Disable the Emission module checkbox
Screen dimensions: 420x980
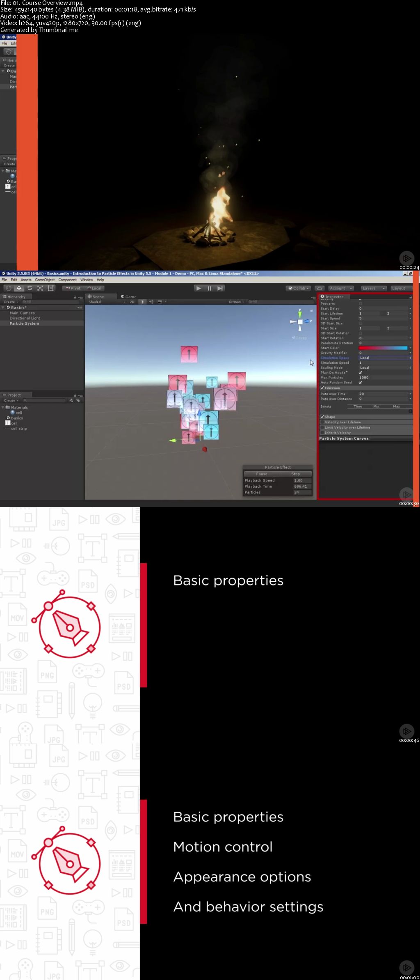pos(322,388)
